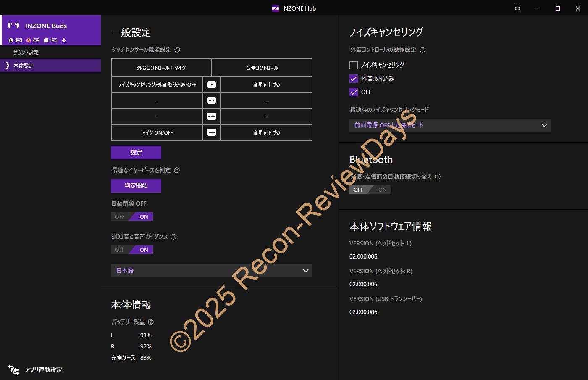This screenshot has width=588, height=380.
Task: Uncheck the OFF checkbox under noise cancelling
Action: 354,92
